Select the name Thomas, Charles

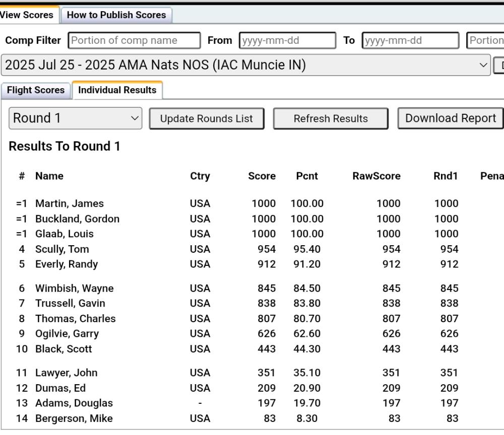coord(75,319)
